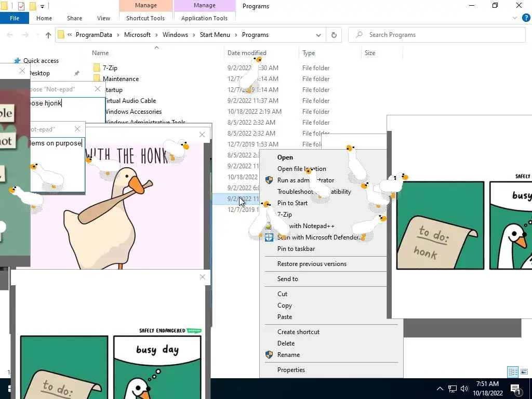
Task: Click Quick access in navigation pane
Action: point(41,61)
